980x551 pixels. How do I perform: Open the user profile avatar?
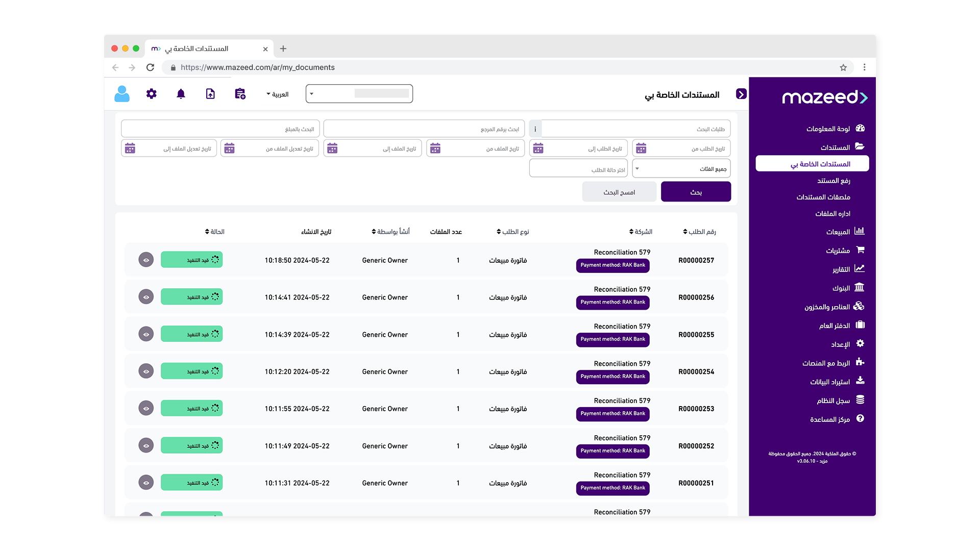pos(122,94)
